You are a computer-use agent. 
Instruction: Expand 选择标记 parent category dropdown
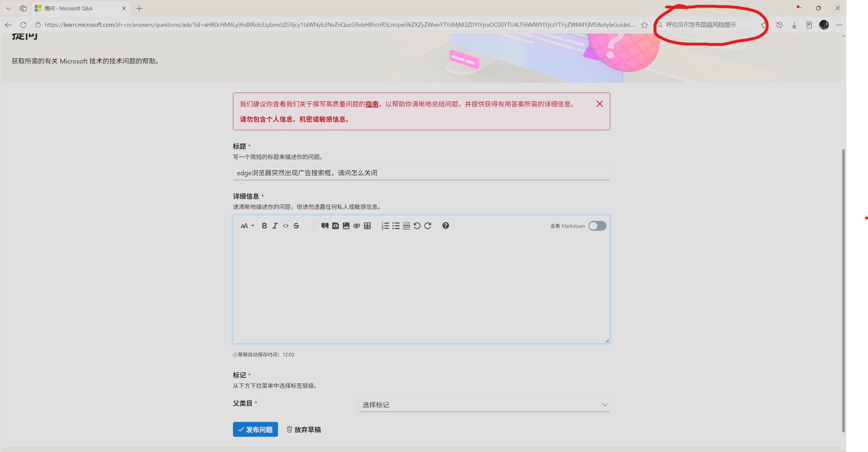[484, 404]
